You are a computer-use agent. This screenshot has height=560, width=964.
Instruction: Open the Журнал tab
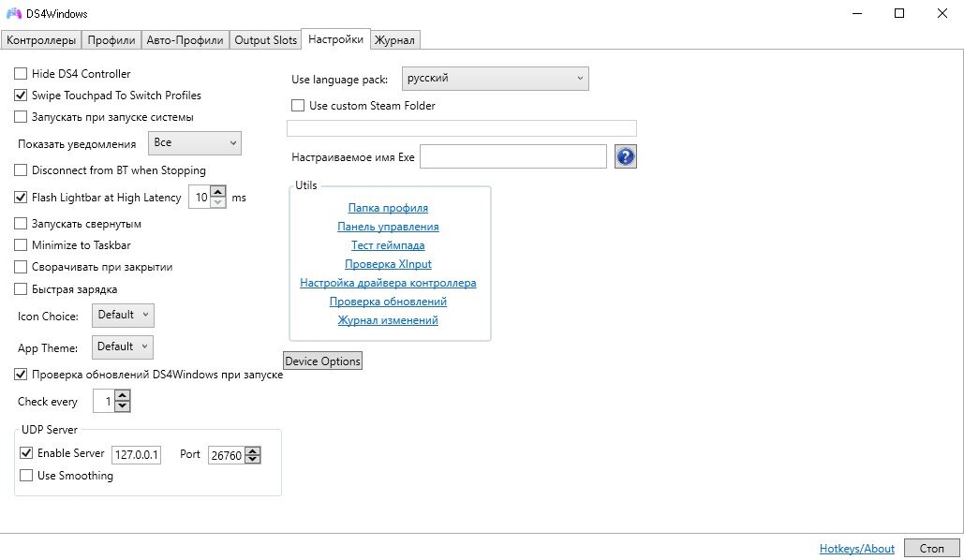pyautogui.click(x=394, y=40)
